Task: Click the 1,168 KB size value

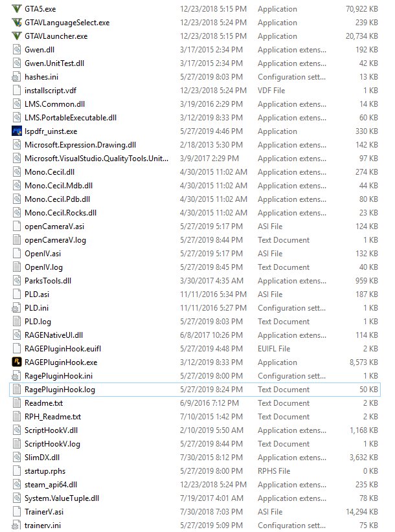Action: coord(364,430)
